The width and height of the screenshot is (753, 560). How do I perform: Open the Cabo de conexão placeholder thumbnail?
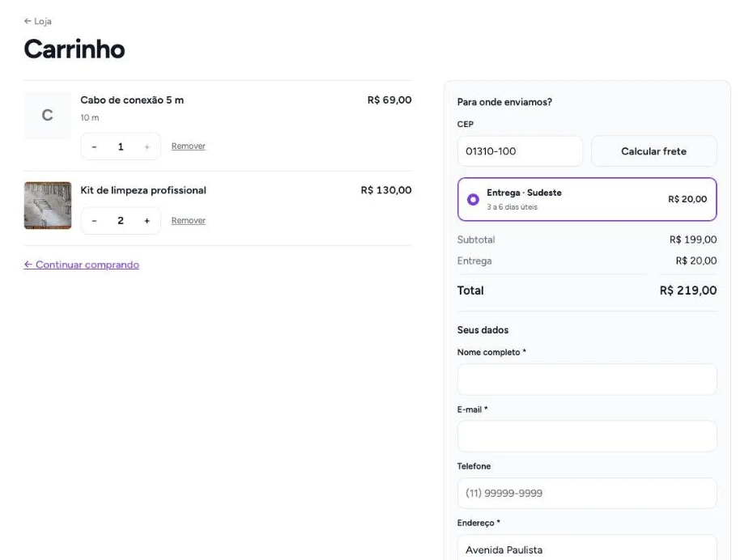[48, 115]
